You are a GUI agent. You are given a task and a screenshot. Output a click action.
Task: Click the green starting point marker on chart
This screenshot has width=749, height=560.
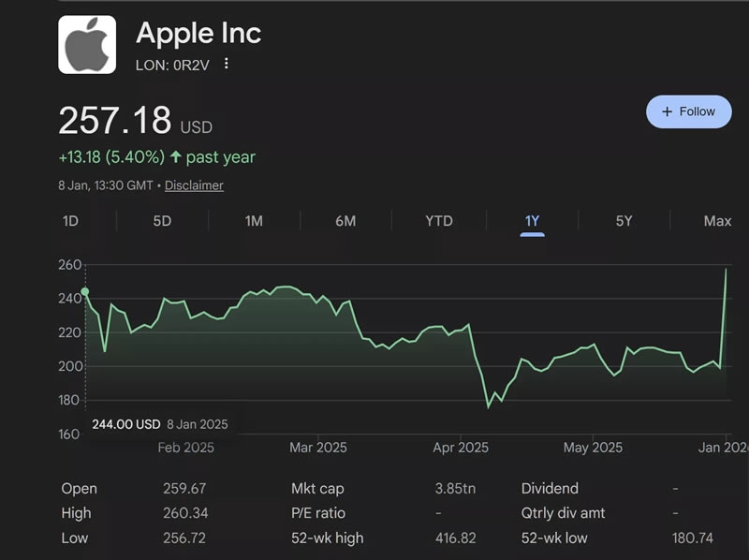[x=84, y=292]
